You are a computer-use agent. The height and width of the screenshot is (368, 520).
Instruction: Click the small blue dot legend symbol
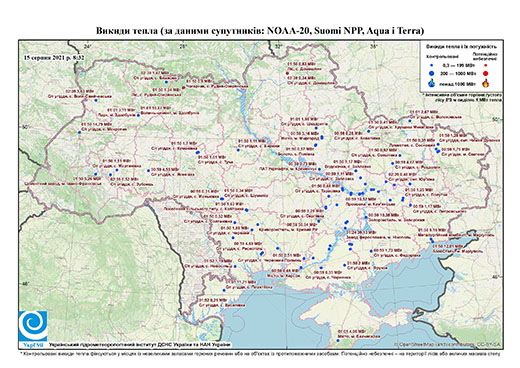pos(432,66)
